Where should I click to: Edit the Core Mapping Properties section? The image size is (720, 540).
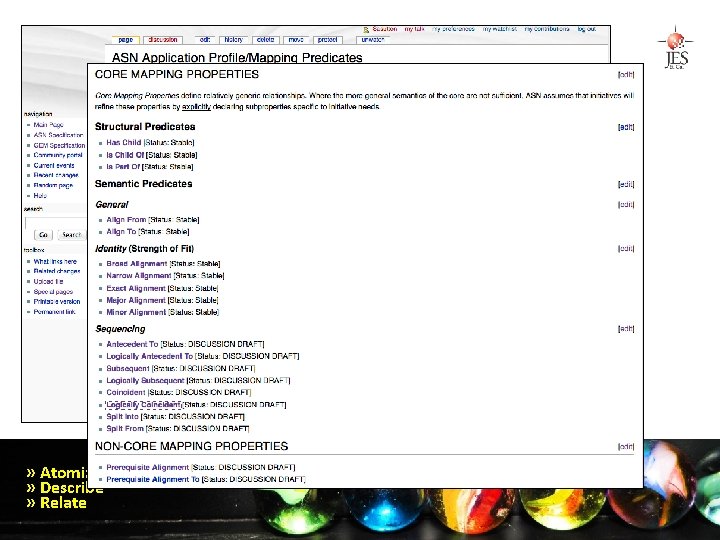626,74
